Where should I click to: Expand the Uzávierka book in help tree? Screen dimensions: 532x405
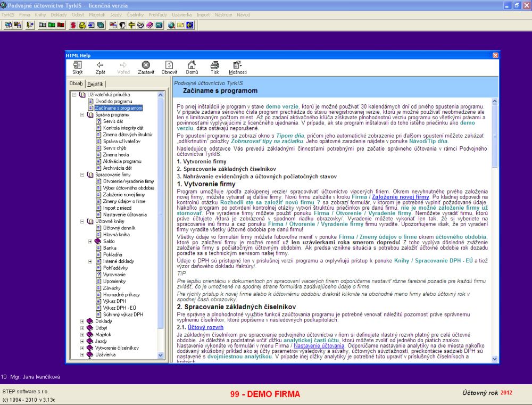click(82, 355)
